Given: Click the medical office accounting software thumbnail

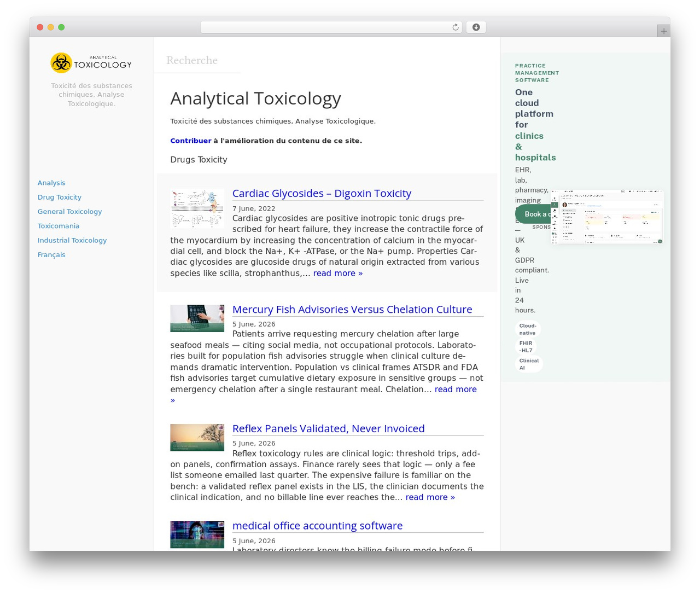Looking at the screenshot, I should 197,534.
